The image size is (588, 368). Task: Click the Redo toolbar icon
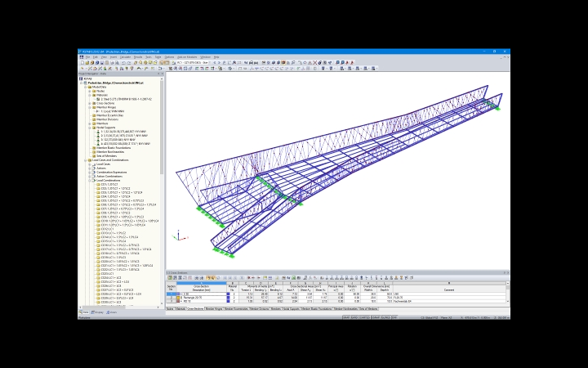point(129,63)
